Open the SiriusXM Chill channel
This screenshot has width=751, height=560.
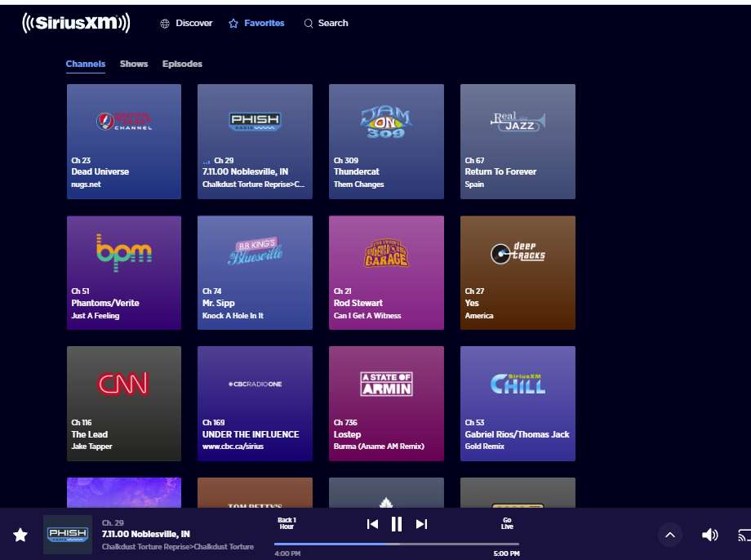(x=518, y=403)
